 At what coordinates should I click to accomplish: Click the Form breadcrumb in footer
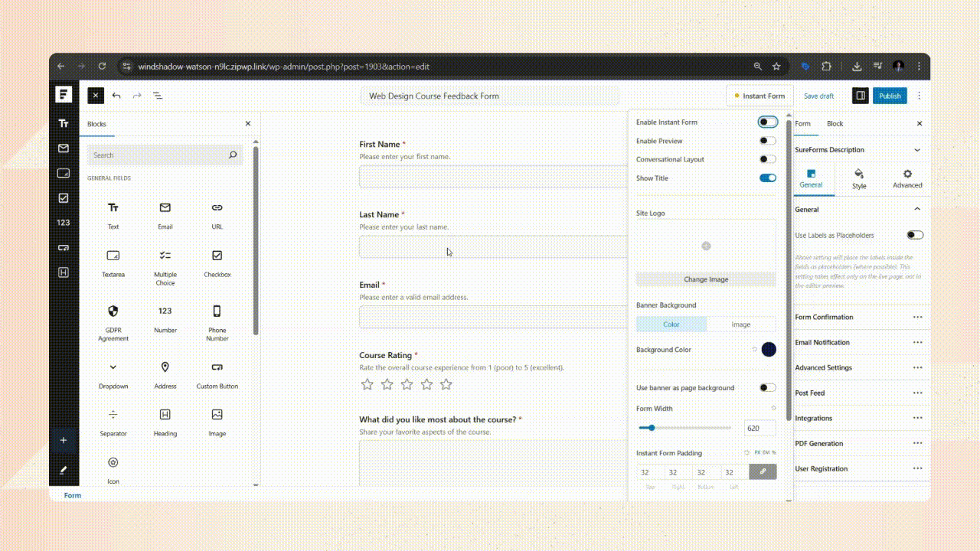[73, 495]
